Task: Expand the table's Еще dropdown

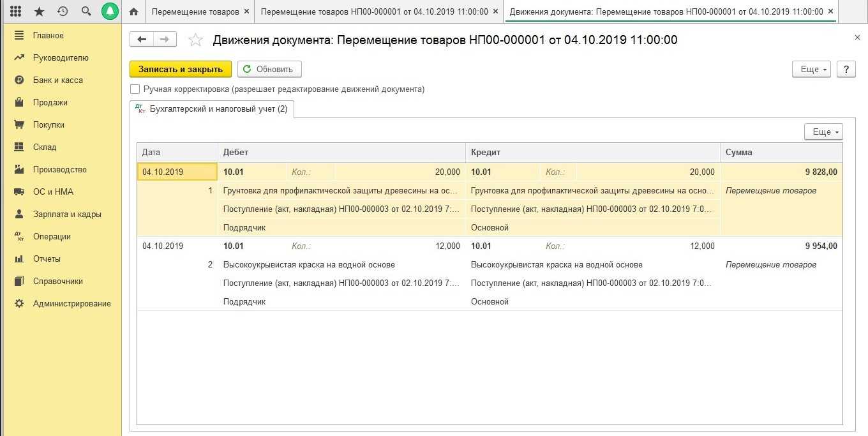Action: point(823,132)
